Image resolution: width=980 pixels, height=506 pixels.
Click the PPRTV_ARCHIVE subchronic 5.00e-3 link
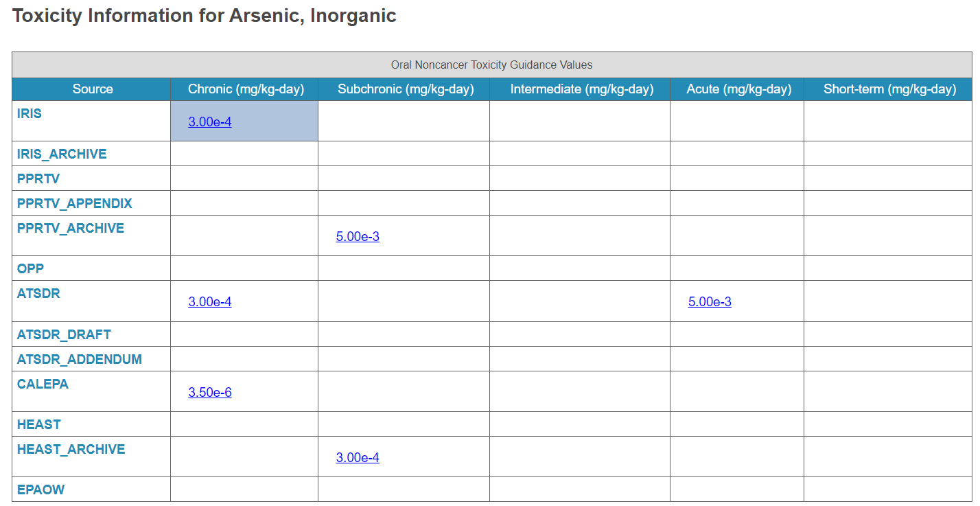[x=358, y=237]
